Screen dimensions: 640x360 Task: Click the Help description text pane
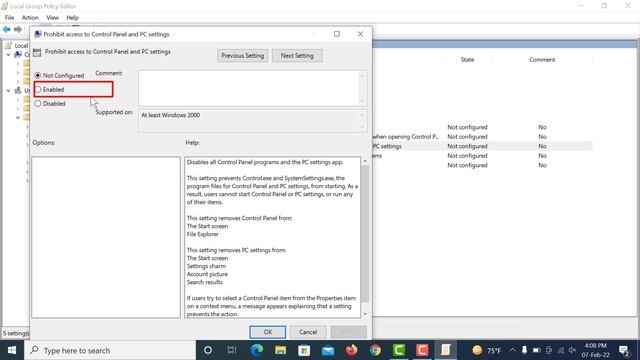pos(273,237)
